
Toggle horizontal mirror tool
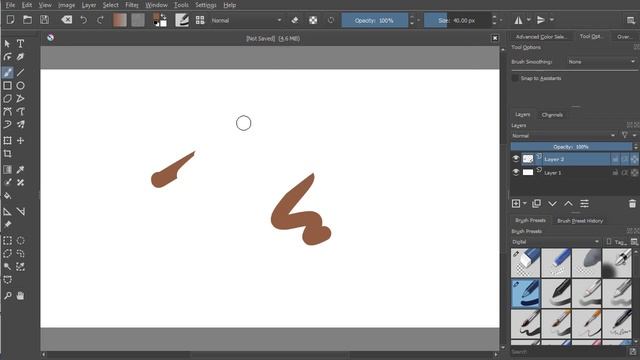(x=518, y=20)
